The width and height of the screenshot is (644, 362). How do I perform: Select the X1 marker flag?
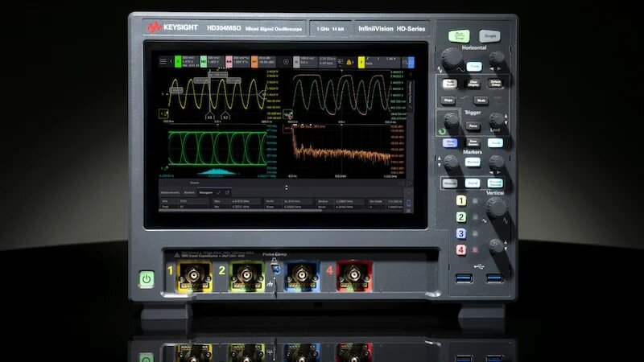click(209, 117)
